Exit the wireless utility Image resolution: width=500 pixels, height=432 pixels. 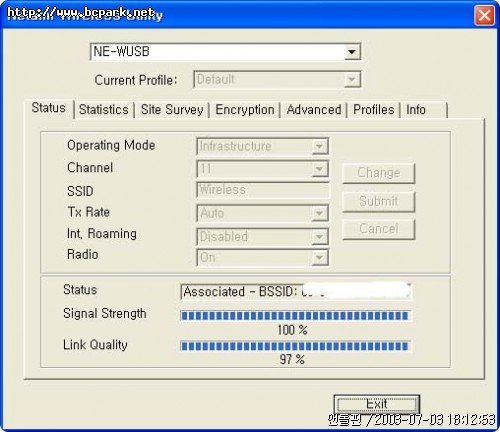tap(377, 404)
